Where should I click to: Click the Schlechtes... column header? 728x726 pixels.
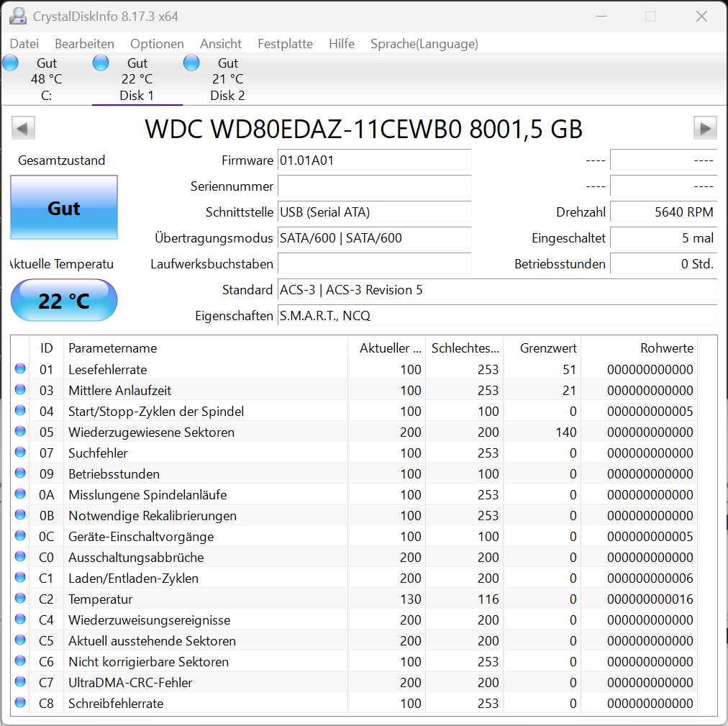pyautogui.click(x=464, y=348)
